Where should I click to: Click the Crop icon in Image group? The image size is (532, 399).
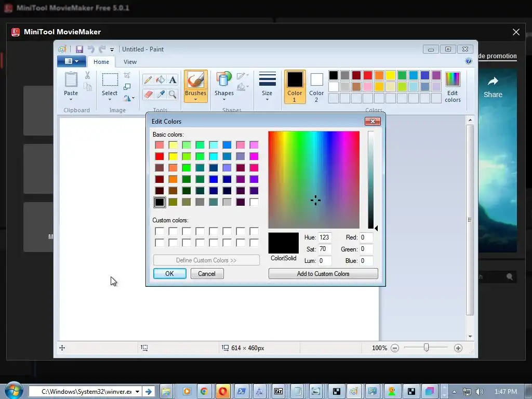pos(127,75)
